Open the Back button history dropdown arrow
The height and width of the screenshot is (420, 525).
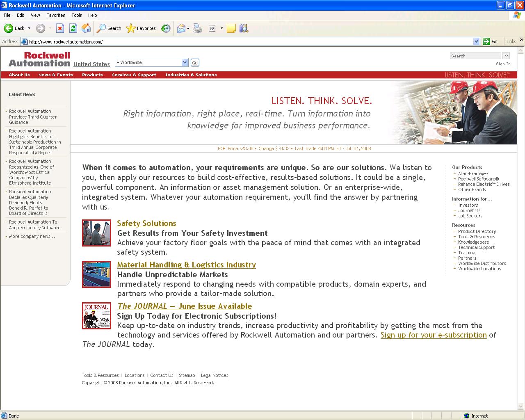[29, 28]
